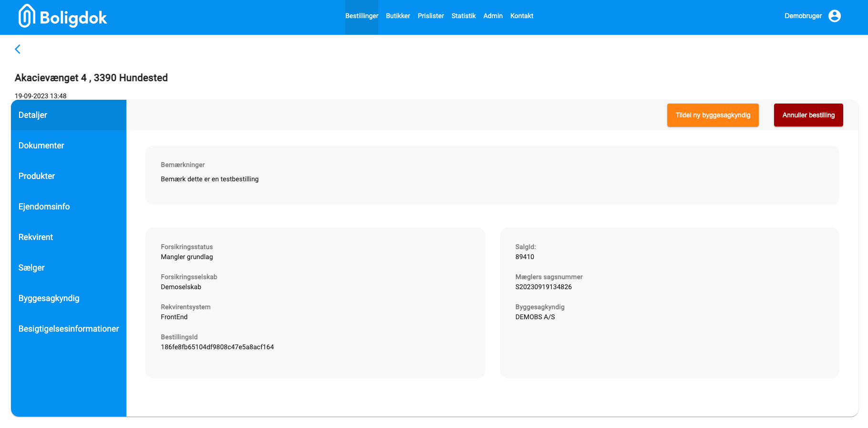Click the address heading Akacievænget 4
868x428 pixels.
91,78
